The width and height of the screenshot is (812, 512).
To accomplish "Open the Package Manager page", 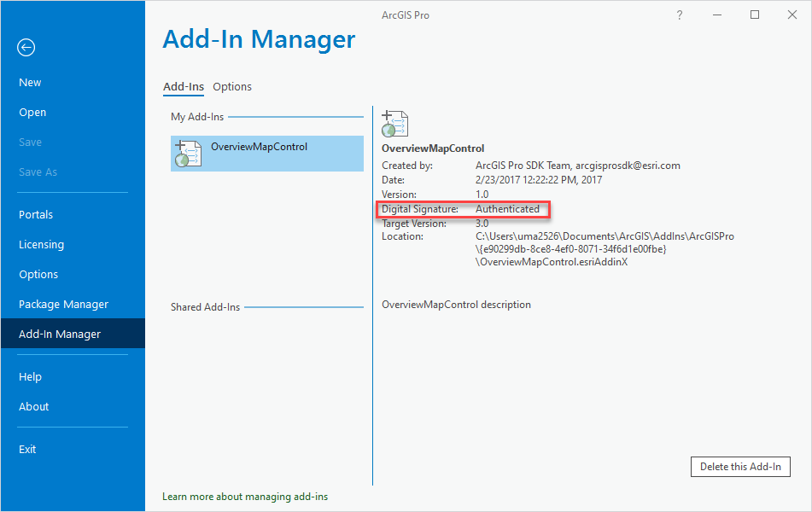I will point(63,304).
